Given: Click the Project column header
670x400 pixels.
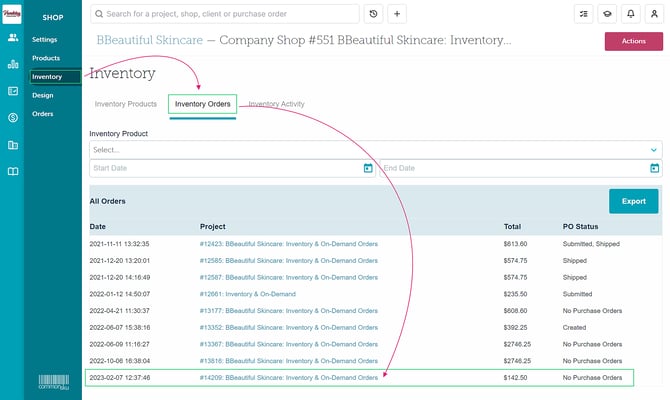Looking at the screenshot, I should pyautogui.click(x=213, y=226).
